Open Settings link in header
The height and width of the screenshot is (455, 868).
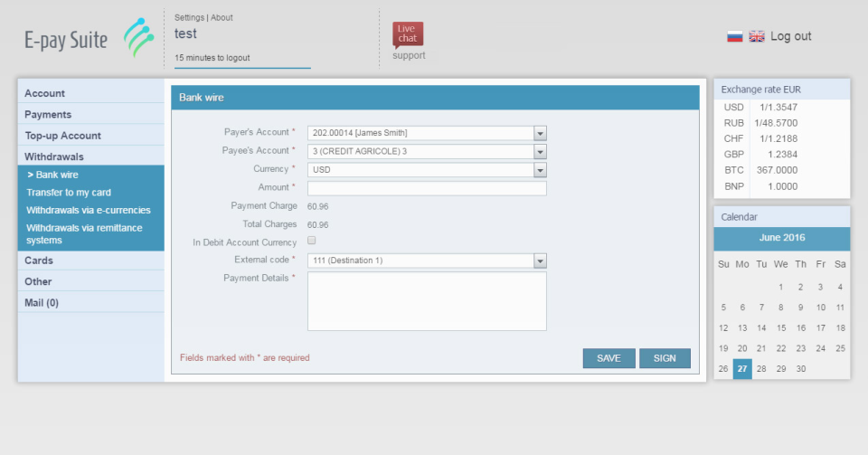coord(189,18)
